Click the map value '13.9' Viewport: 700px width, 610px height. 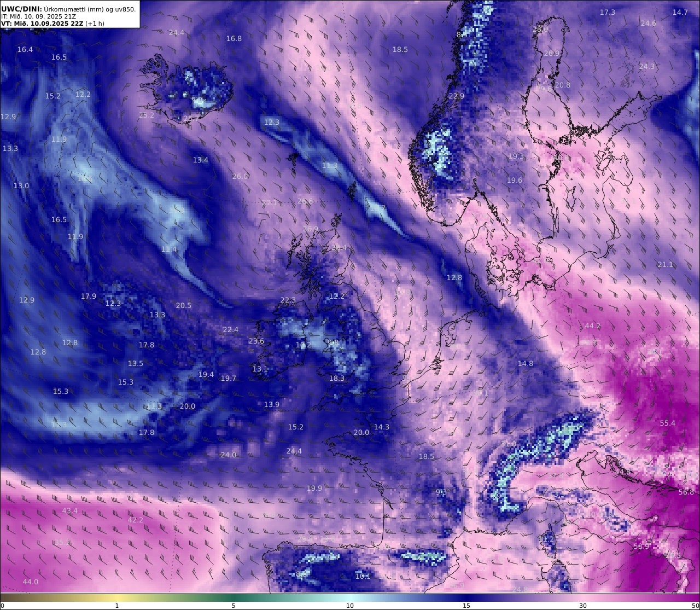272,405
